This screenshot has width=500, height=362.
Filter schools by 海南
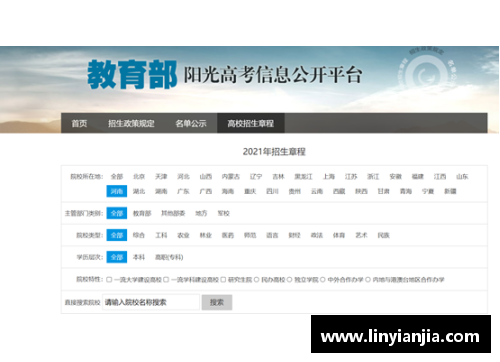click(228, 191)
